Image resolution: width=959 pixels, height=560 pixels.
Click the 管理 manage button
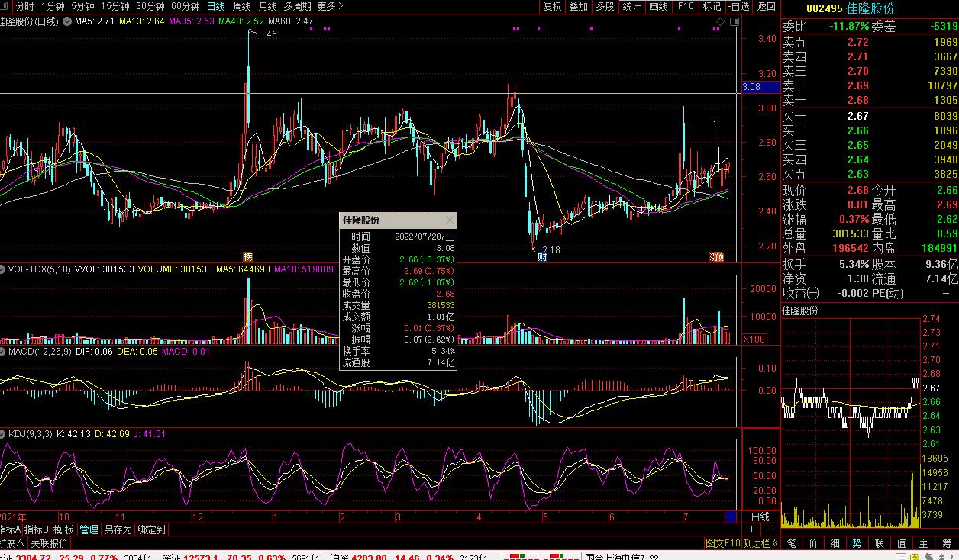(x=89, y=529)
